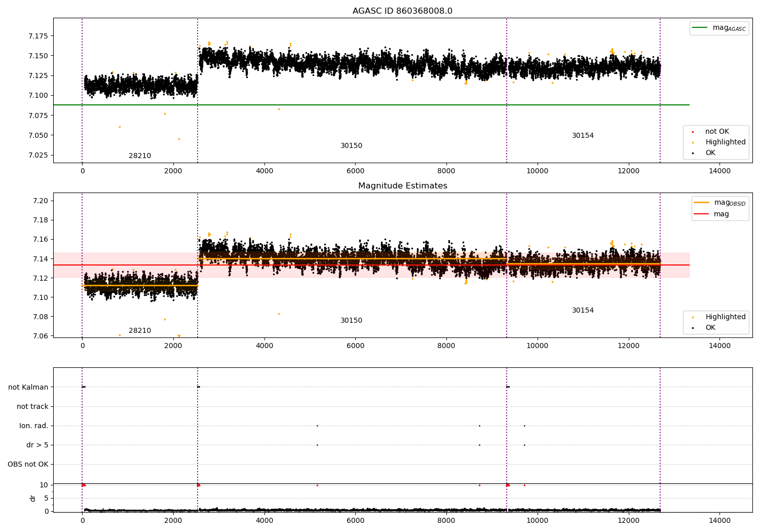Click observation label 30150 in the top panel
The height and width of the screenshot is (532, 760).
point(351,146)
